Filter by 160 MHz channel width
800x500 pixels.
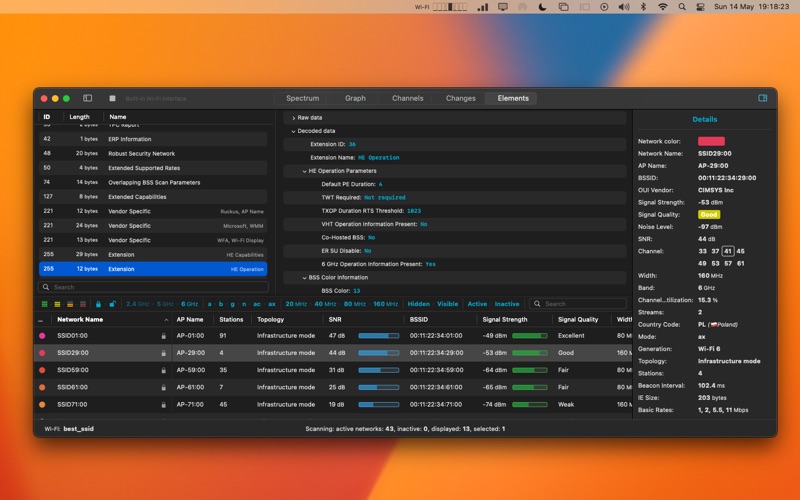tap(385, 304)
